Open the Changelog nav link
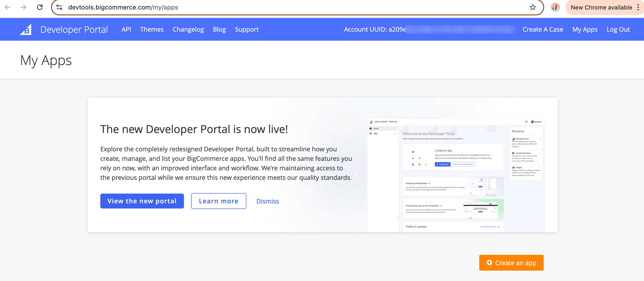This screenshot has height=281, width=644. point(188,29)
